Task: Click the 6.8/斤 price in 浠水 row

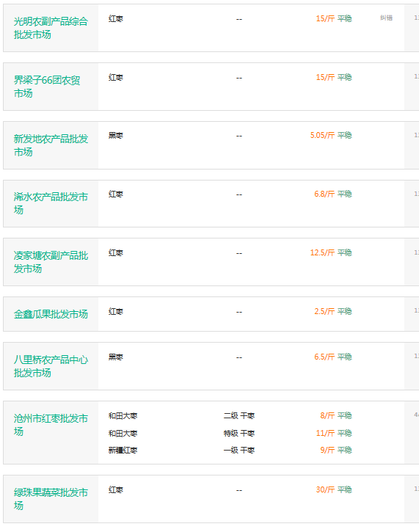Action: [324, 194]
